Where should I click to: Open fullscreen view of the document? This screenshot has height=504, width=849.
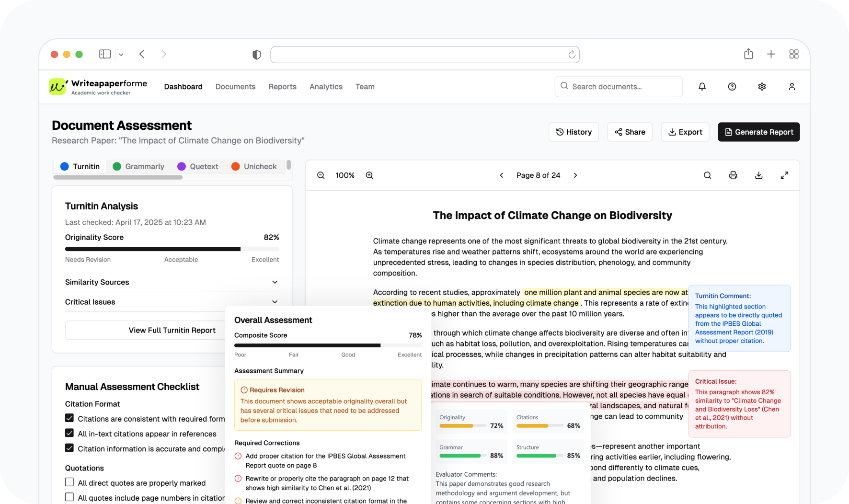point(784,175)
